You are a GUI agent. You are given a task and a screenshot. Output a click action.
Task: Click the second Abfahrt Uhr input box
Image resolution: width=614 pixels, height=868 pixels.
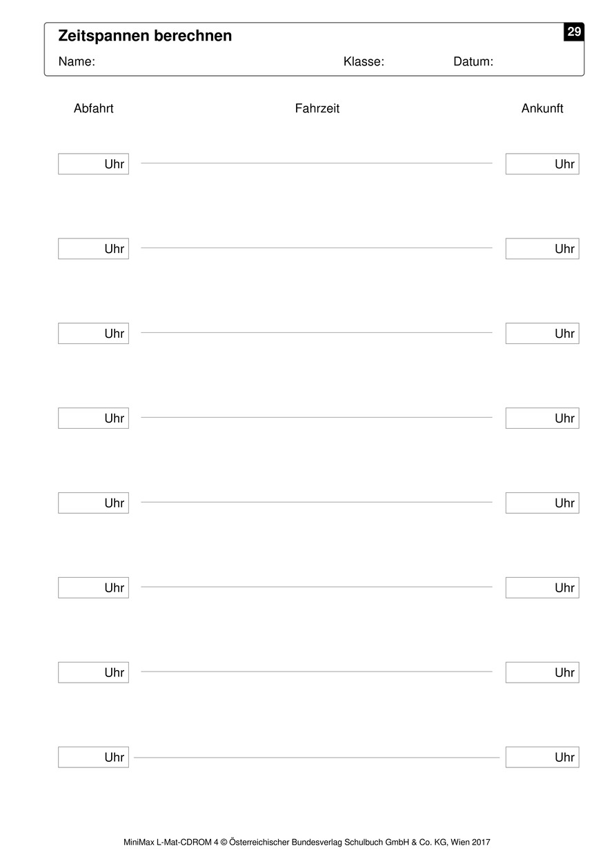coord(93,249)
